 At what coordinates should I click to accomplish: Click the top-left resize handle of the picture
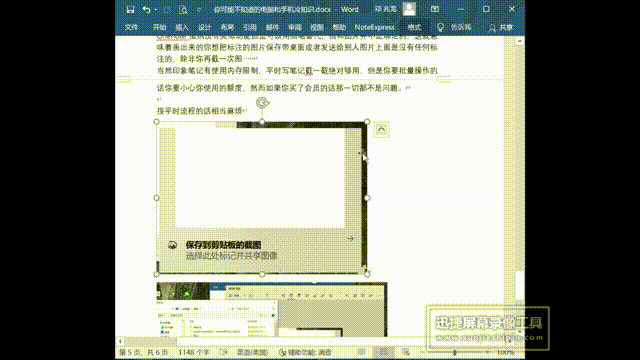[x=156, y=122]
